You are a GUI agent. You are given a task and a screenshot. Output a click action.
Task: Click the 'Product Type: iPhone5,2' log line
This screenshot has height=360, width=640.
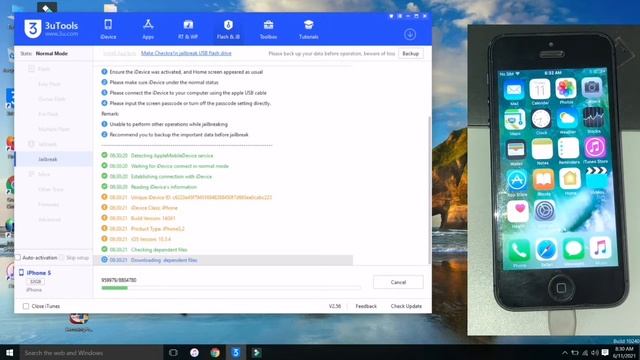143,229
